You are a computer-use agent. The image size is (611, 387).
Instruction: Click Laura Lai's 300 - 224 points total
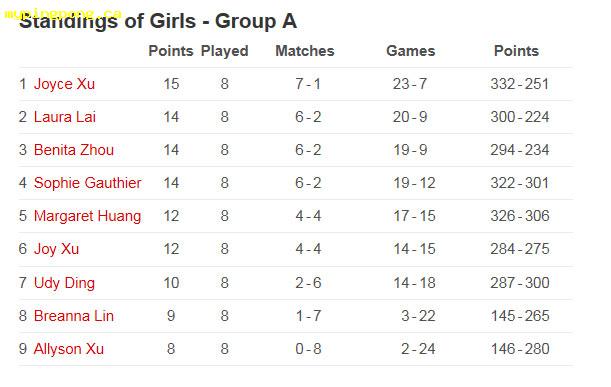[520, 117]
